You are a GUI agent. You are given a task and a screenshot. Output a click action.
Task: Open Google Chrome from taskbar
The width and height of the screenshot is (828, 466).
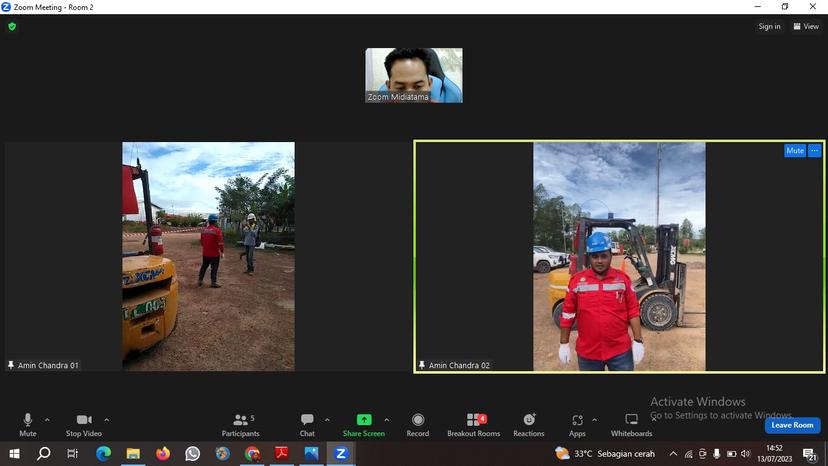[252, 453]
